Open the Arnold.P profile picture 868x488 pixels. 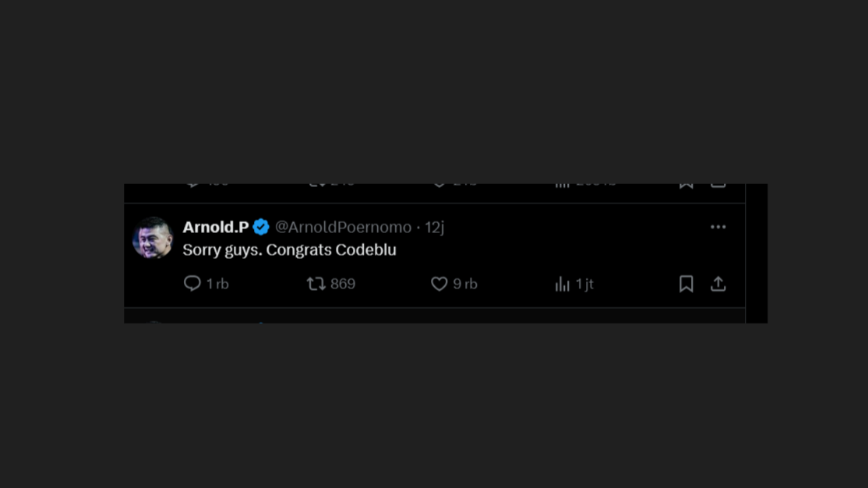click(x=152, y=238)
